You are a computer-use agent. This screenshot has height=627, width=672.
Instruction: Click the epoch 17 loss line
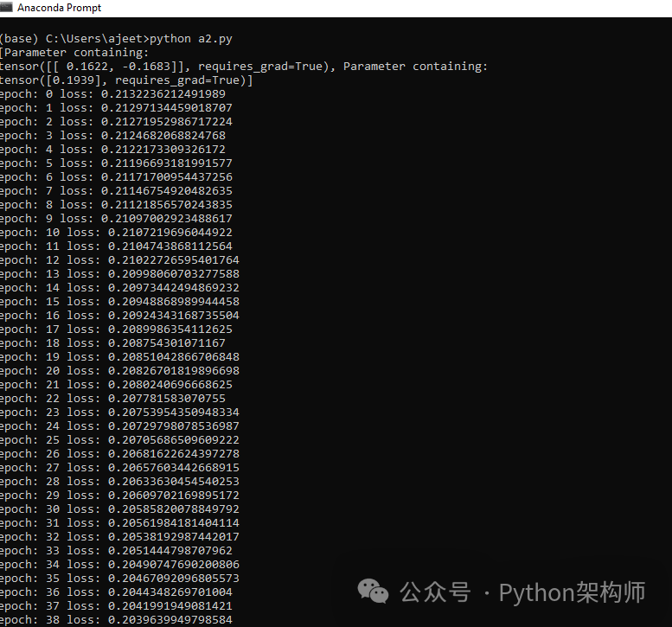(116, 329)
